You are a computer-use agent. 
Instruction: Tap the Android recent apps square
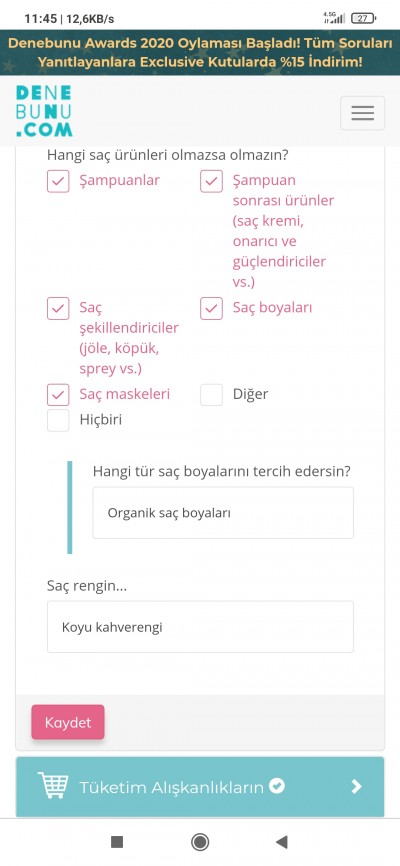(117, 842)
